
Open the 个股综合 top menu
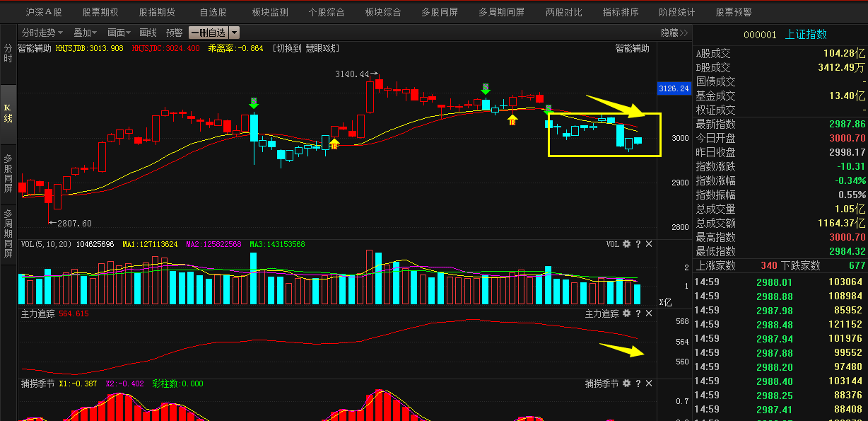(x=327, y=12)
